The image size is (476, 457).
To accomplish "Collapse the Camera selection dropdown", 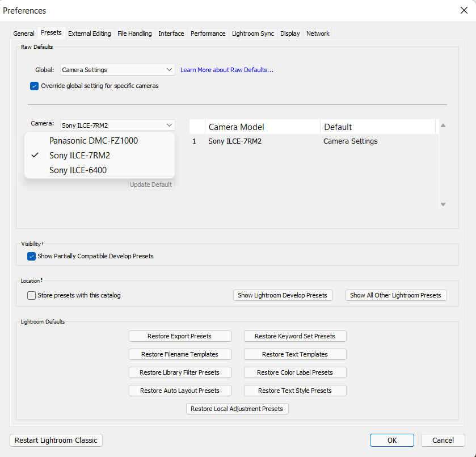I will coord(117,125).
